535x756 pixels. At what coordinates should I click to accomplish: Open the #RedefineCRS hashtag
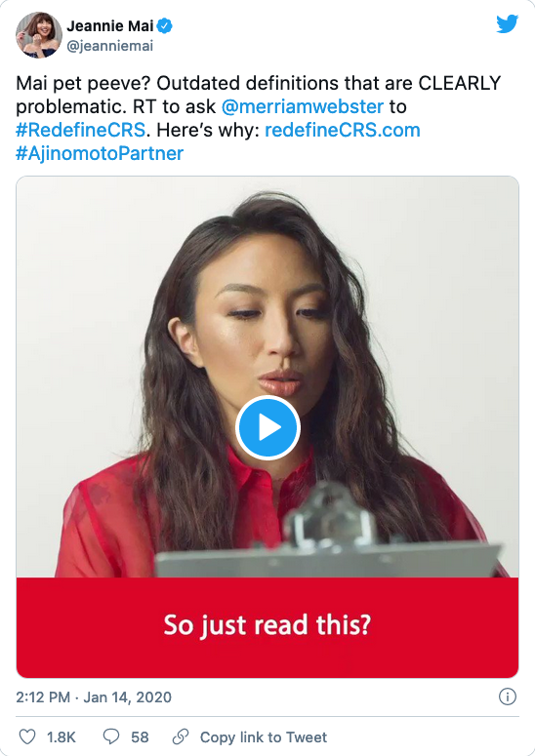(81, 130)
